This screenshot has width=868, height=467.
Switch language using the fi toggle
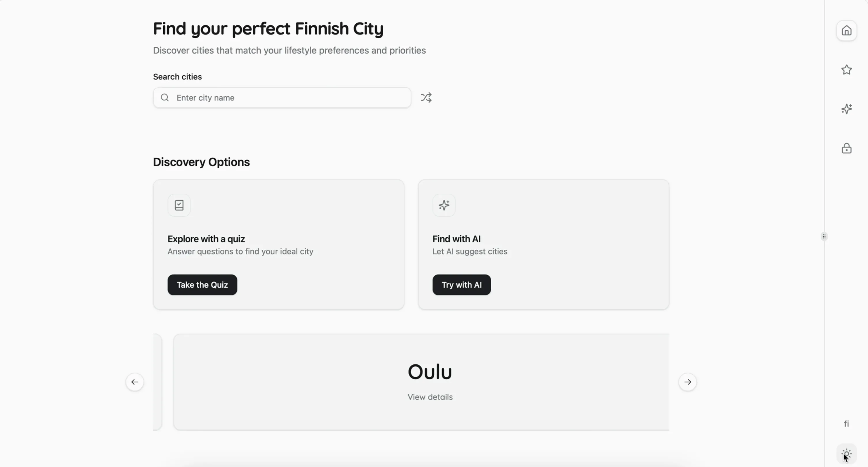847,423
